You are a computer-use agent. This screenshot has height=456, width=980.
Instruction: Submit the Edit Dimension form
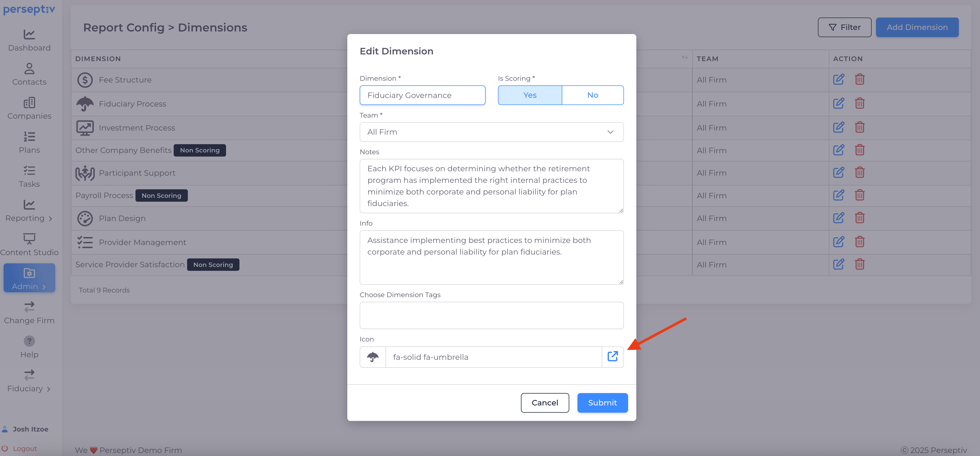602,402
